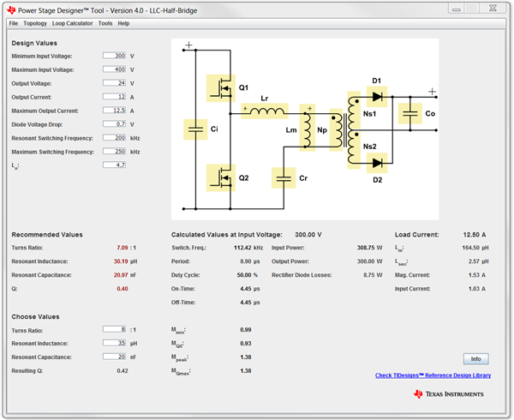Viewport: 514px width, 420px height.
Task: Click the calculated input voltage 300.00 V
Action: pos(308,235)
